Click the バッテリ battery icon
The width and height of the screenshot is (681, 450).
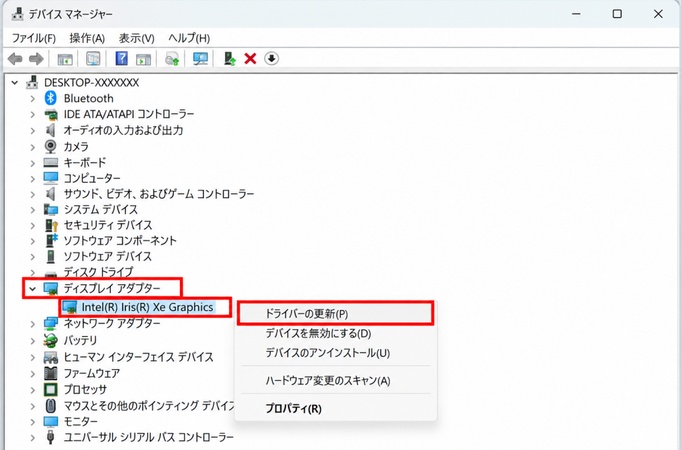click(x=50, y=340)
